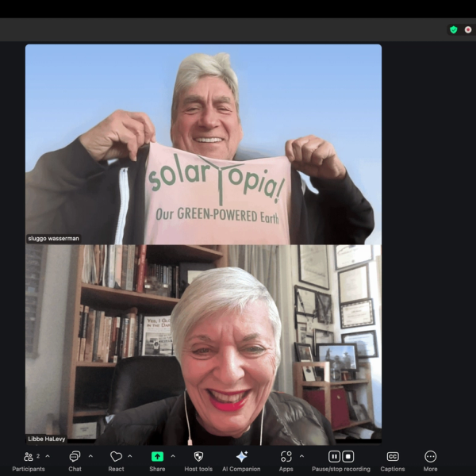Click the React heart icon
This screenshot has width=476, height=476.
point(116,457)
